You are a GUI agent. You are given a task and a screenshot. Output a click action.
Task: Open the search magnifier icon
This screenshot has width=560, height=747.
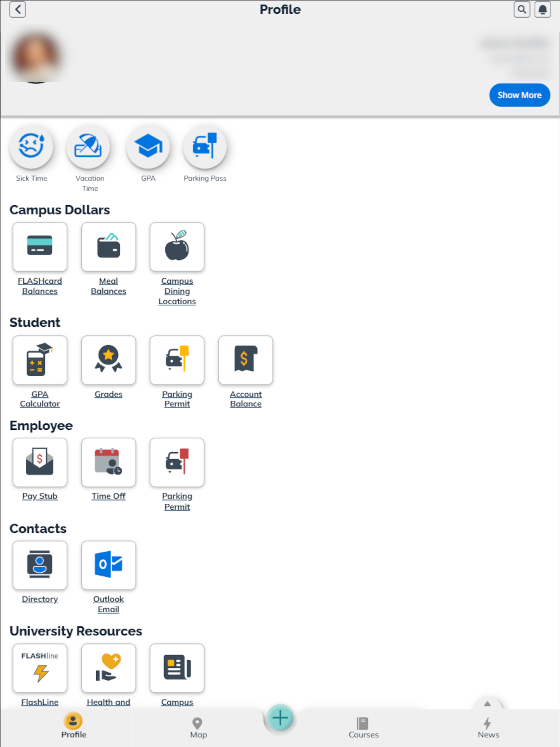pos(521,10)
